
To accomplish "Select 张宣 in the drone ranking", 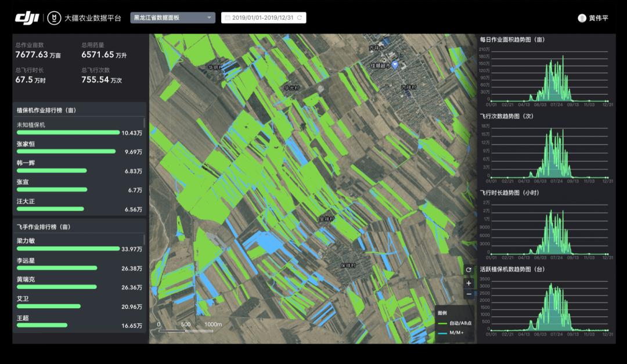I will click(x=23, y=182).
